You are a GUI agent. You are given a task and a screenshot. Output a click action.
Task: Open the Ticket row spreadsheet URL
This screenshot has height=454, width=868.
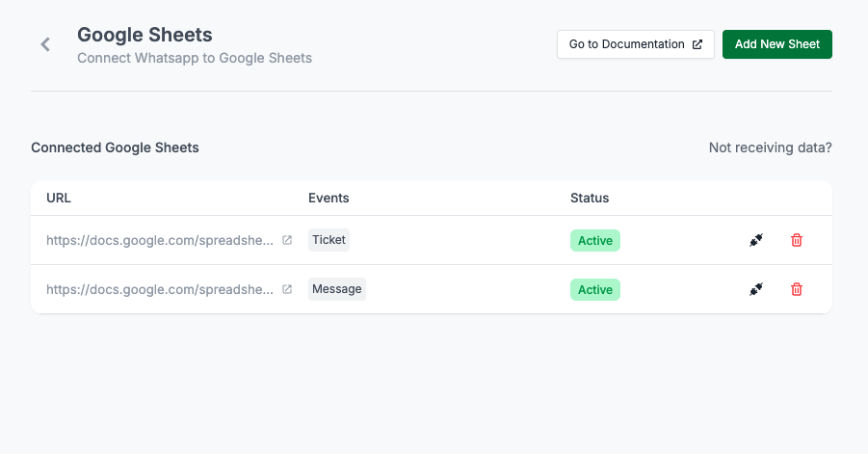[x=159, y=240]
